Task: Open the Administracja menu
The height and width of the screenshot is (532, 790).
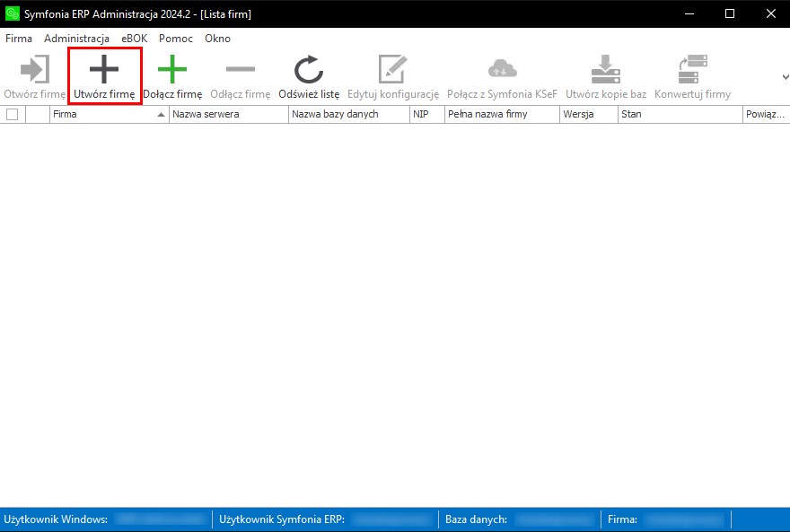Action: click(76, 39)
